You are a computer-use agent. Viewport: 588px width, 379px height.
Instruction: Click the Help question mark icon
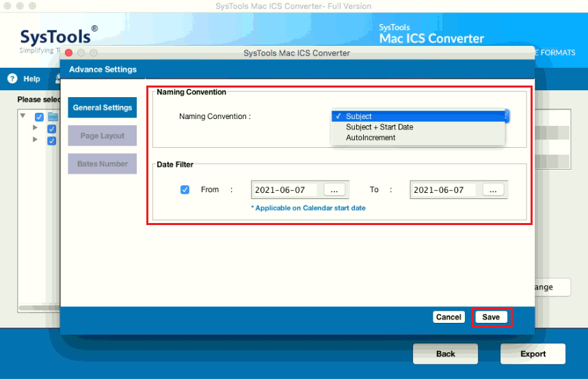coord(12,79)
